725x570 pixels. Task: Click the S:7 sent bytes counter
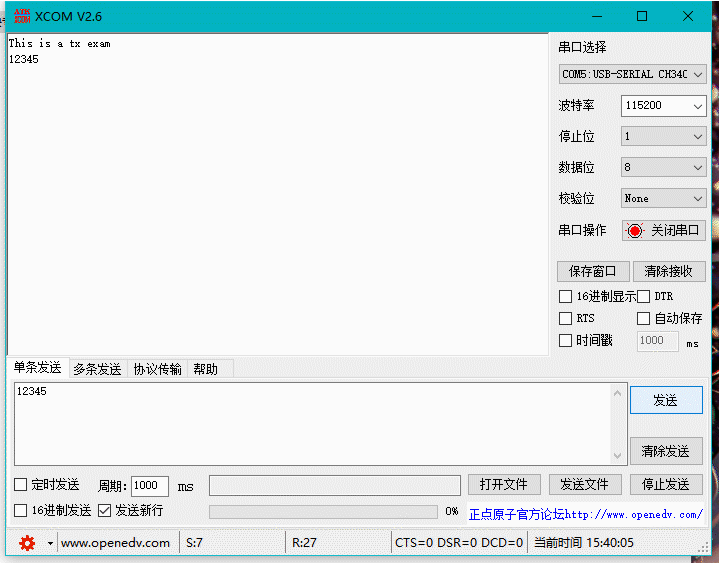(194, 543)
